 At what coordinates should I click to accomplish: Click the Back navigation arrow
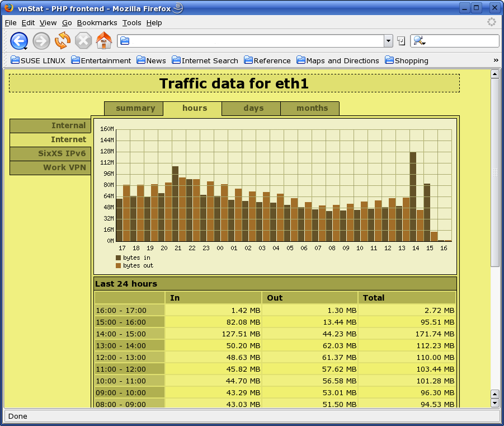click(x=19, y=41)
